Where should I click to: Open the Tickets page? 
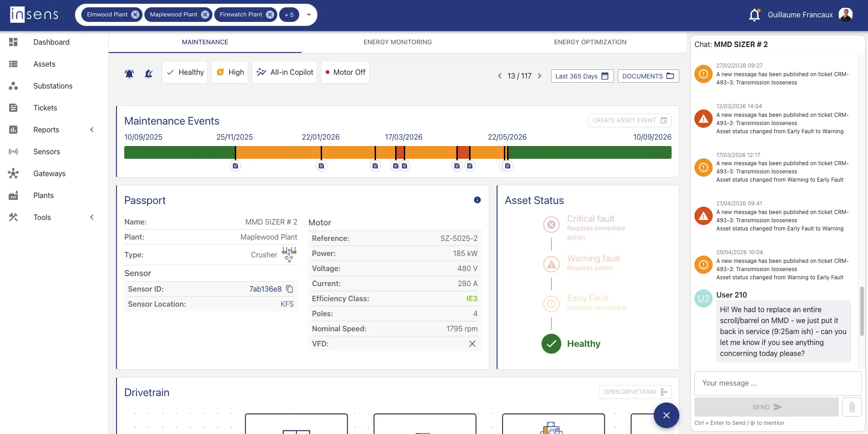click(x=45, y=108)
